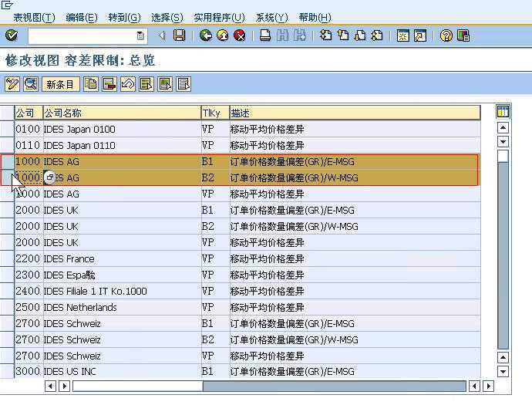This screenshot has width=532, height=405.
Task: Click the yellow Exit arrow icon
Action: (223, 35)
